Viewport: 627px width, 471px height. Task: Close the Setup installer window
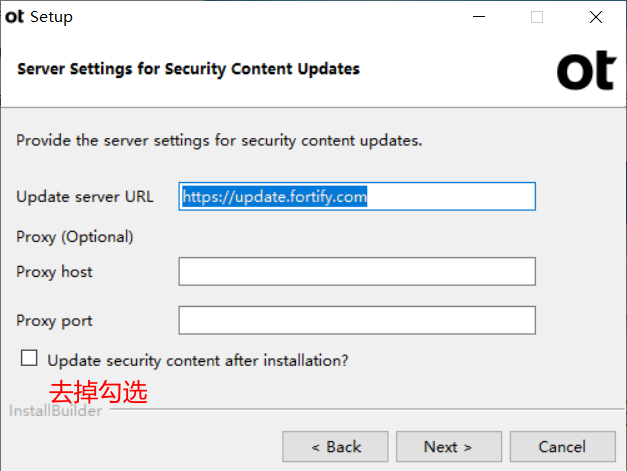coord(596,17)
